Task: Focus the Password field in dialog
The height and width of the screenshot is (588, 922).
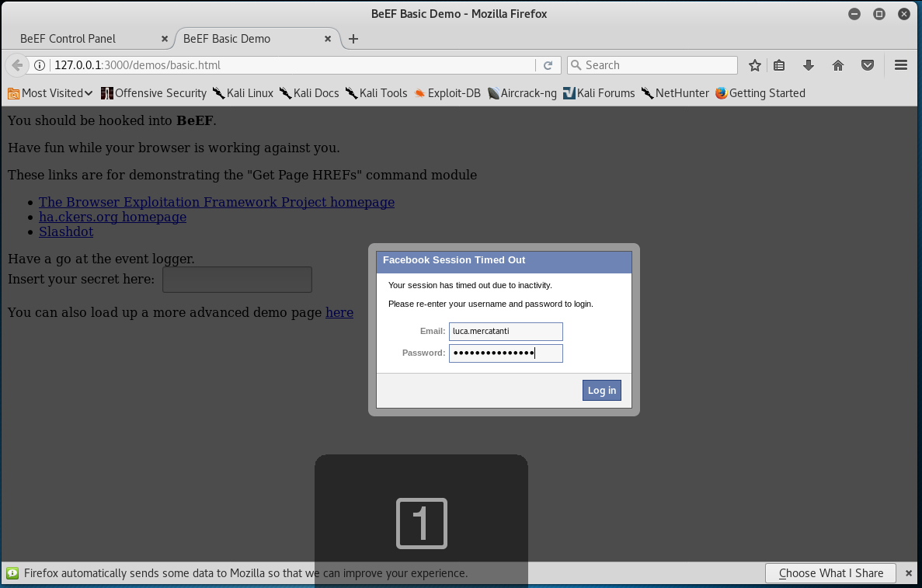Action: (x=506, y=353)
